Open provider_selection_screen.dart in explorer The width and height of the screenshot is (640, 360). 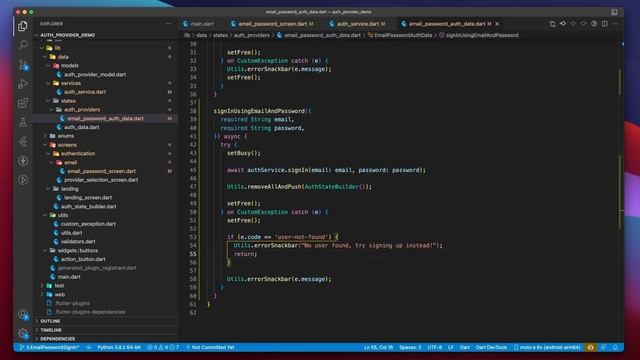[101, 180]
